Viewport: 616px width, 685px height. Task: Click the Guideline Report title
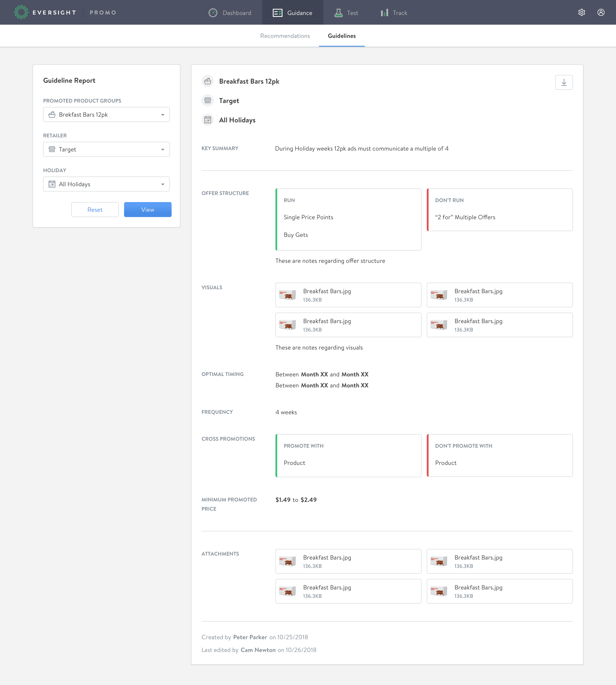tap(69, 81)
